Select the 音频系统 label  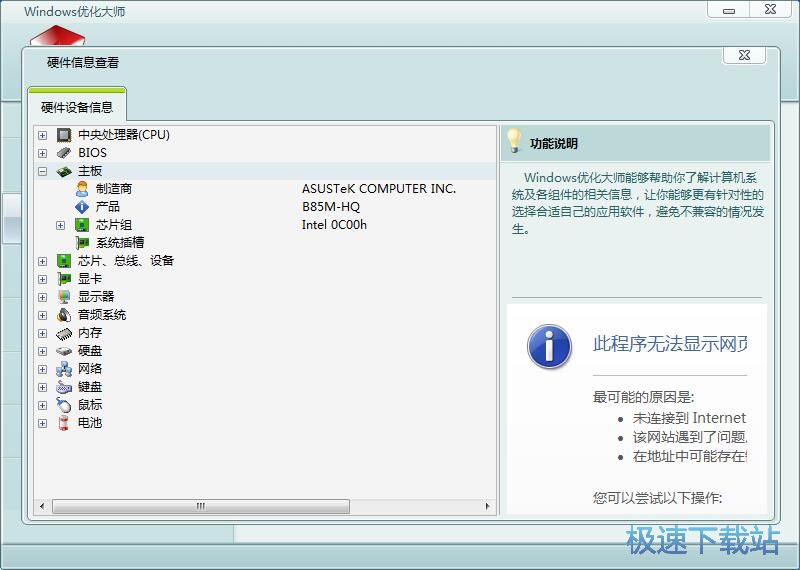pyautogui.click(x=102, y=315)
